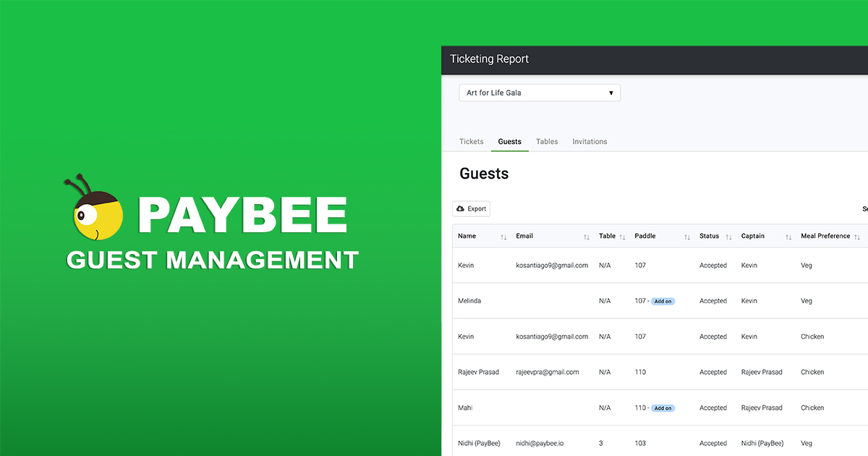Open the Art for Life Gala event selector
Viewport: 868px width, 456px height.
539,93
